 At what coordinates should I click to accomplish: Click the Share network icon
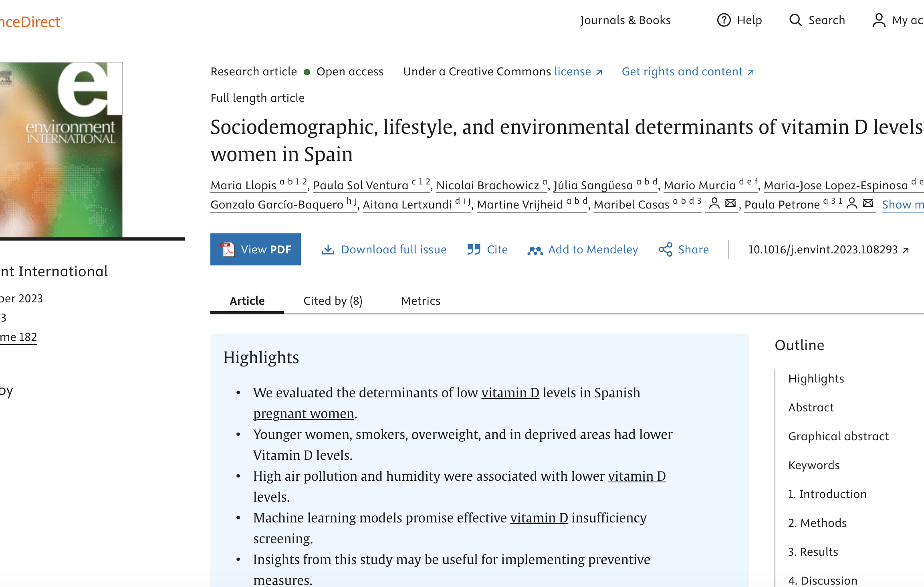tap(666, 249)
